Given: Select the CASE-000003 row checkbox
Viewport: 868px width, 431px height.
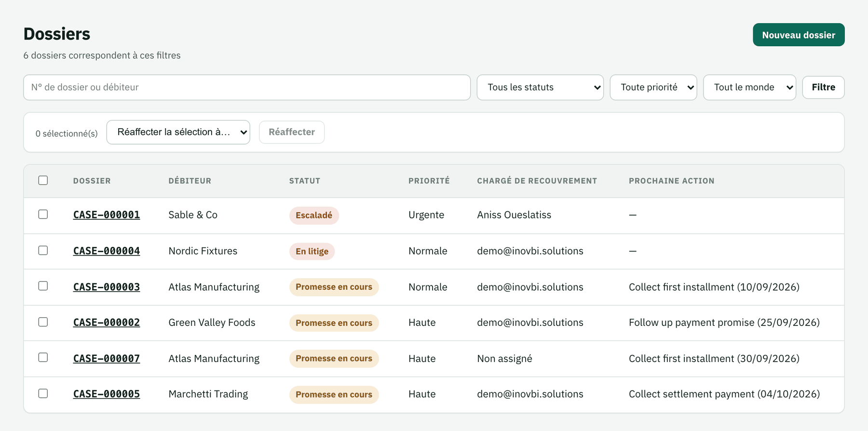Looking at the screenshot, I should tap(43, 286).
